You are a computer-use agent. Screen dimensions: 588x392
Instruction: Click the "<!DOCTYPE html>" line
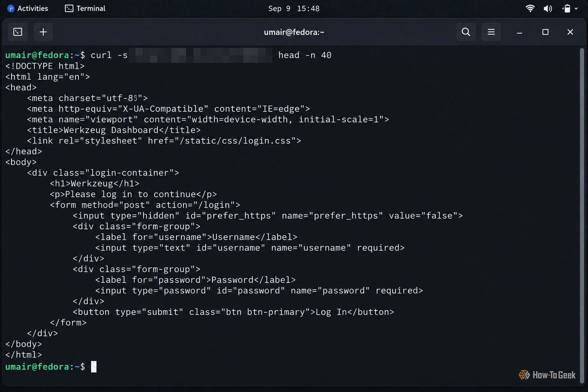click(45, 66)
